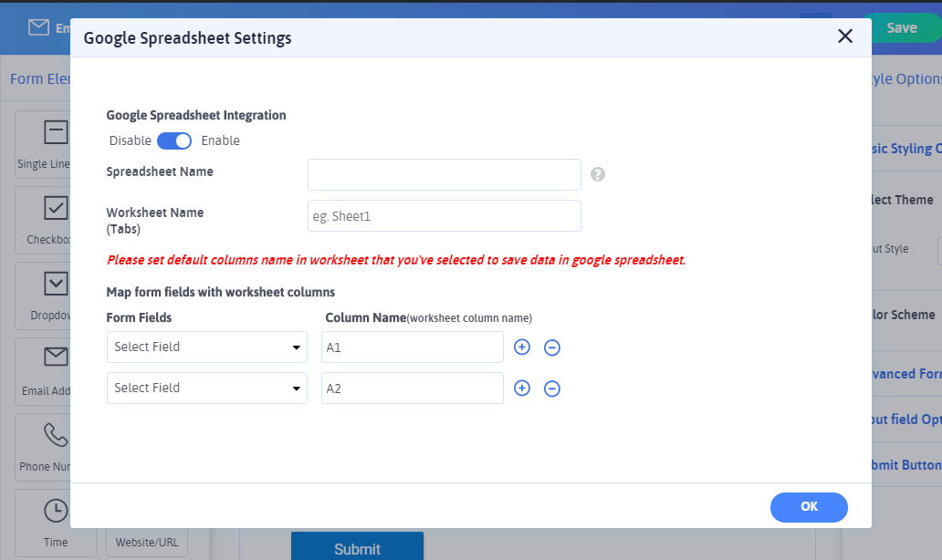
Task: Select the Phone Number element icon
Action: 56,435
